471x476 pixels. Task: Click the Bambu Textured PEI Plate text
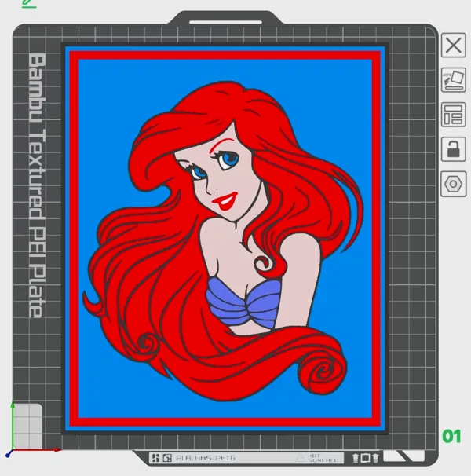(x=38, y=185)
